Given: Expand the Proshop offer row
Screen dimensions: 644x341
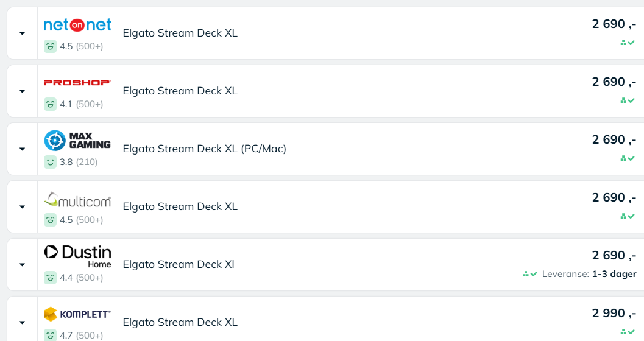Looking at the screenshot, I should pos(22,91).
